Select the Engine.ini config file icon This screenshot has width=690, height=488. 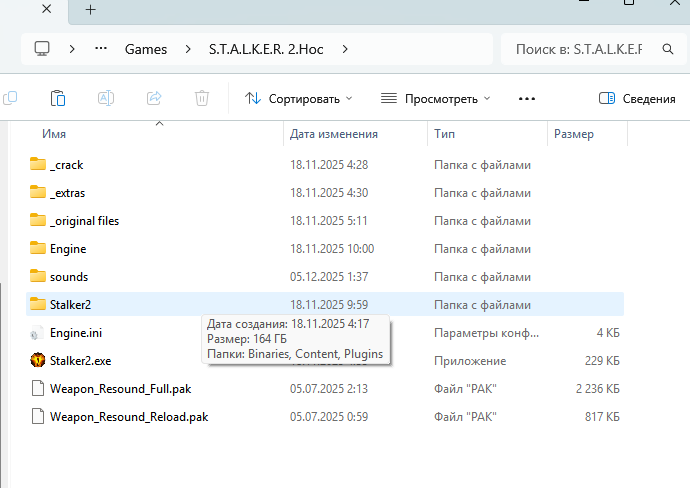pos(37,333)
